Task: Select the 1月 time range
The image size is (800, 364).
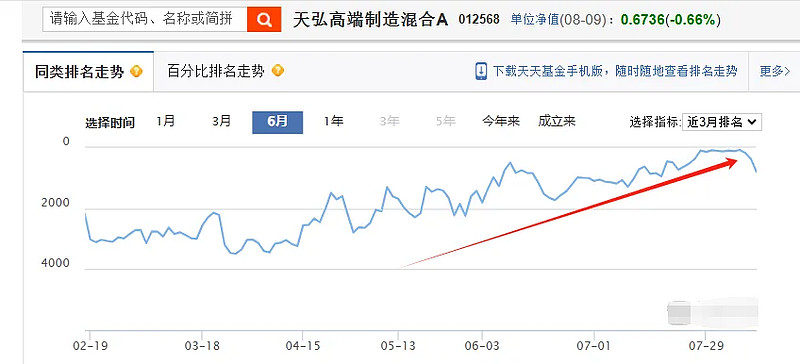Action: [166, 122]
